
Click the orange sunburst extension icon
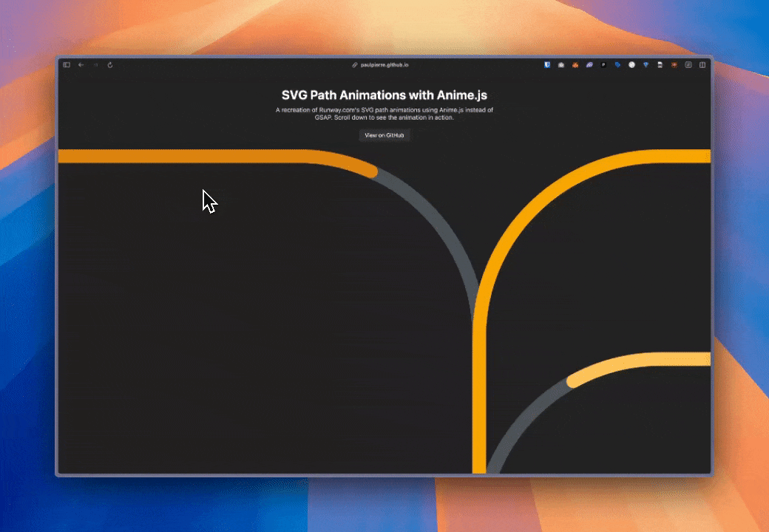674,65
